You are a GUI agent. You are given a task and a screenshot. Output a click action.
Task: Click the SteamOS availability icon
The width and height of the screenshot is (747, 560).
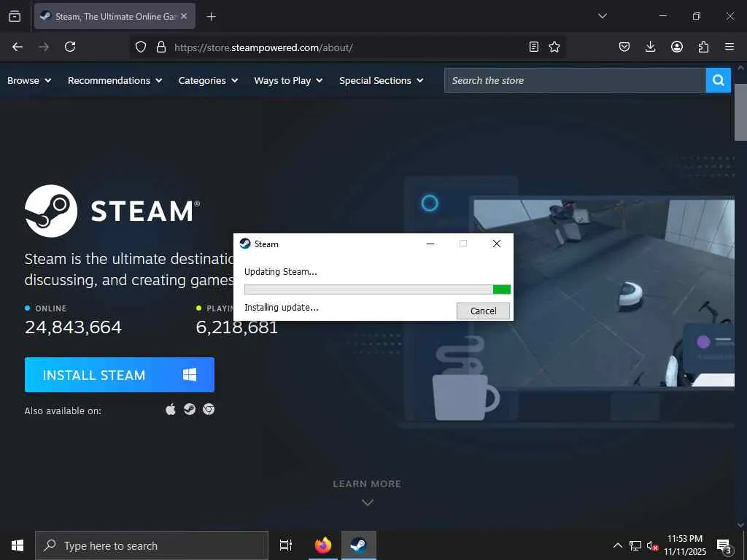click(190, 409)
